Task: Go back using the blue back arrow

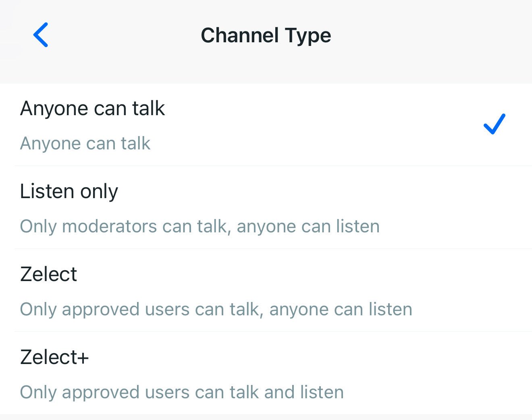Action: (x=41, y=35)
